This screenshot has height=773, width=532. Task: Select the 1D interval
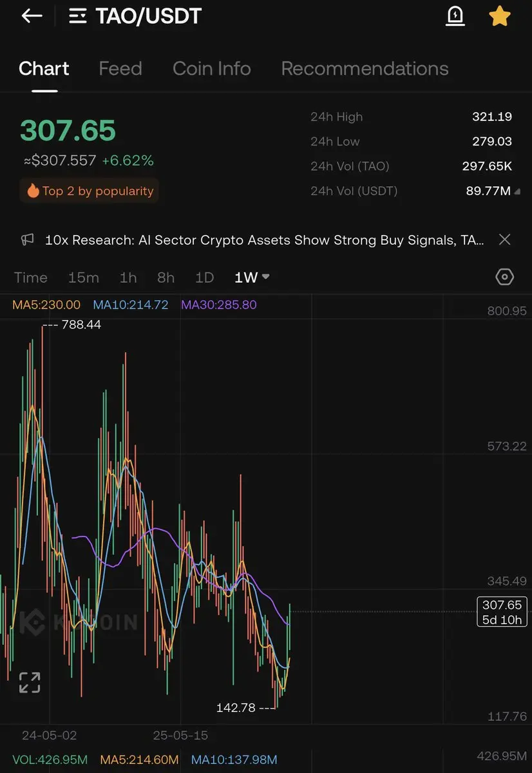click(x=204, y=278)
